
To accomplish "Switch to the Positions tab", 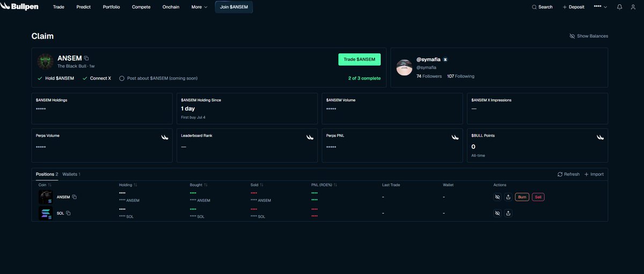I will (x=47, y=174).
